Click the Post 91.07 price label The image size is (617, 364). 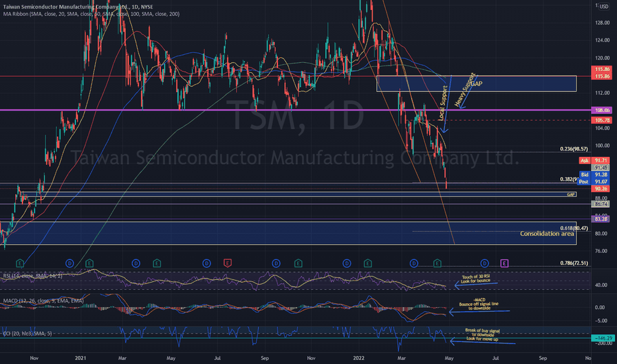594,181
